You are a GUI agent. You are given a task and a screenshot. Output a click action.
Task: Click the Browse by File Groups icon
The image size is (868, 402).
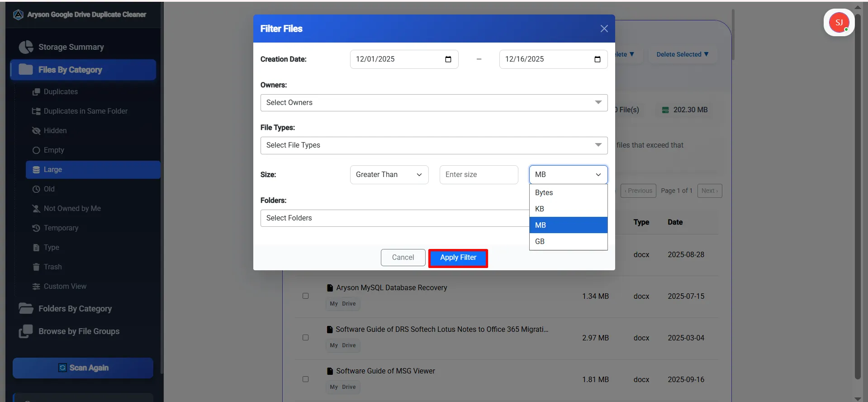26,331
